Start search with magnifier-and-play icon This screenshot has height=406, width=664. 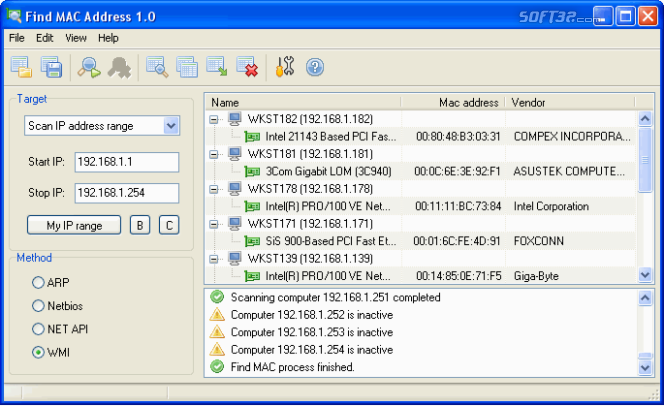pyautogui.click(x=89, y=67)
